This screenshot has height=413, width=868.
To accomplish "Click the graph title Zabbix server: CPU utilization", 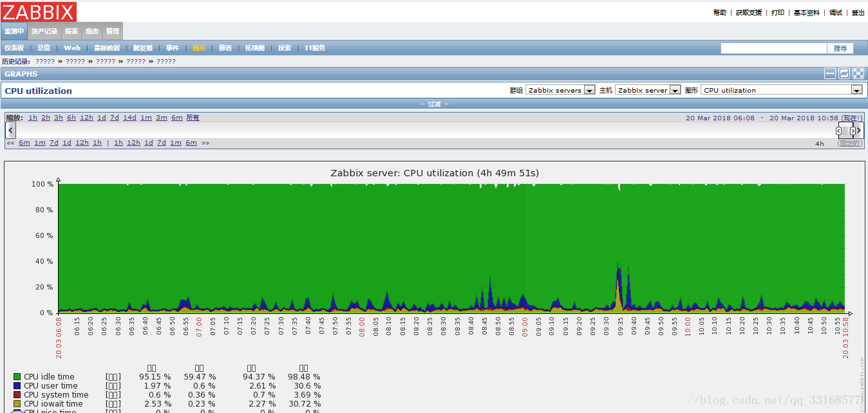I will click(x=435, y=172).
